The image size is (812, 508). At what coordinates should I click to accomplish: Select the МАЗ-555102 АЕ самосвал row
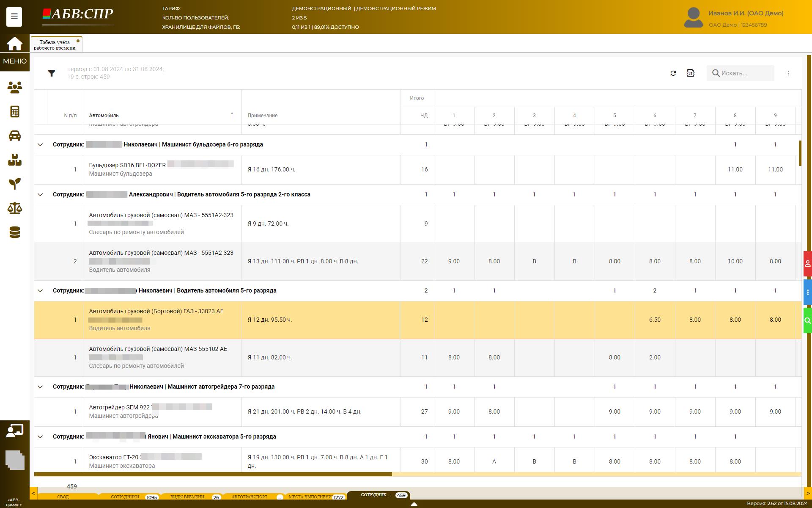click(x=417, y=357)
